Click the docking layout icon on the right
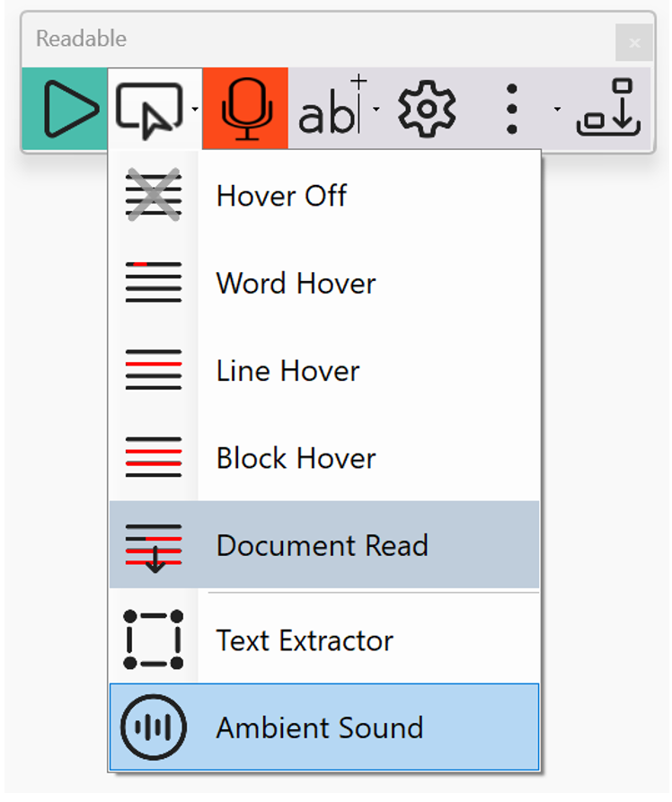The height and width of the screenshot is (802, 672). coord(607,108)
